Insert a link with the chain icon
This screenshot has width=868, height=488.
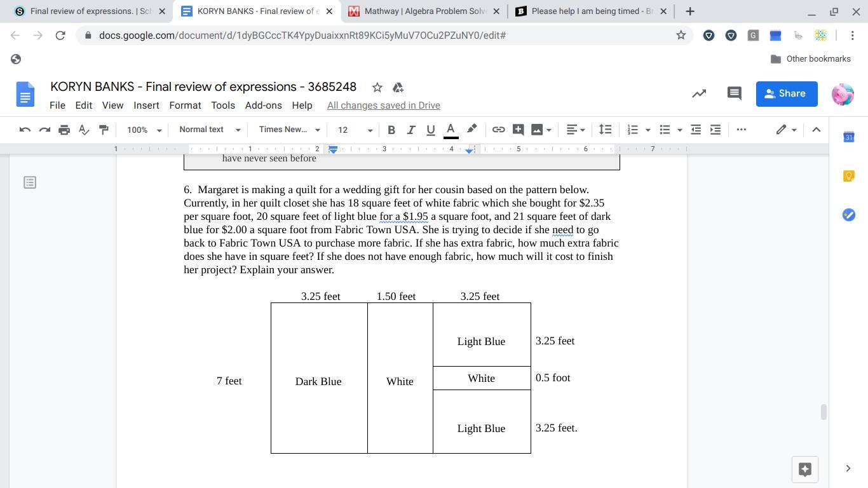[499, 130]
